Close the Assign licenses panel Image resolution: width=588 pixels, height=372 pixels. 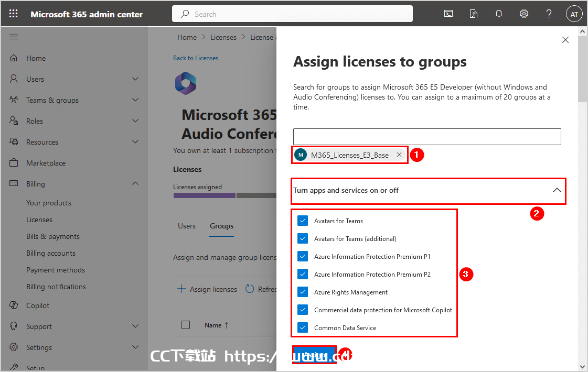(565, 40)
